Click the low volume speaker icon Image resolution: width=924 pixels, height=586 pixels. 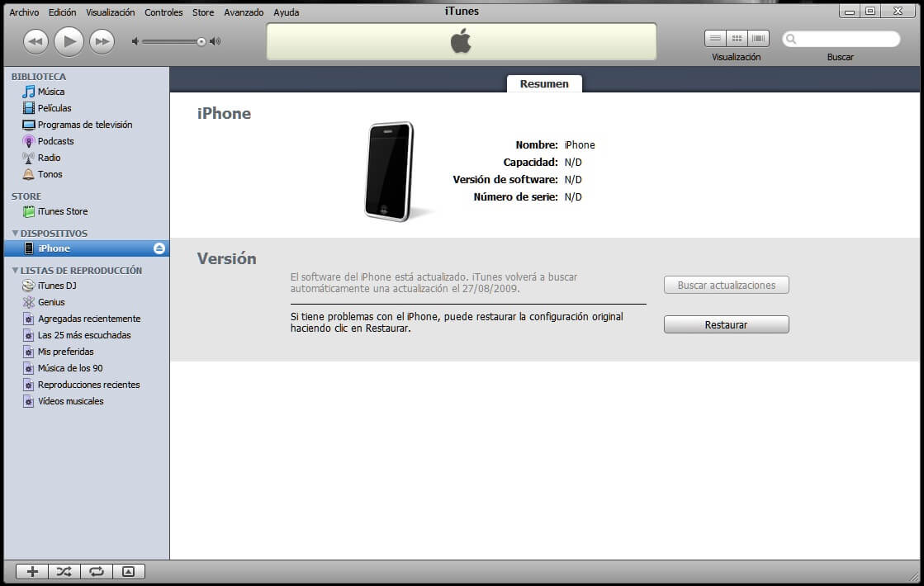(x=135, y=41)
